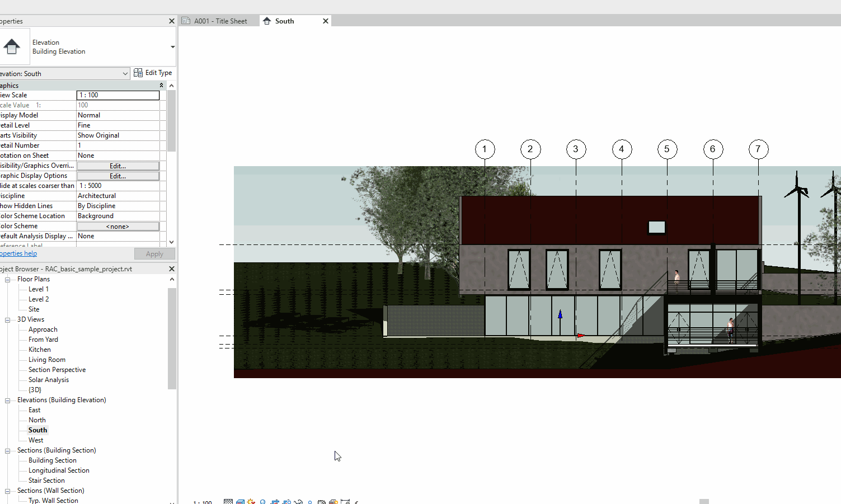Open the Detail Level control
This screenshot has width=841, height=504.
(228, 501)
